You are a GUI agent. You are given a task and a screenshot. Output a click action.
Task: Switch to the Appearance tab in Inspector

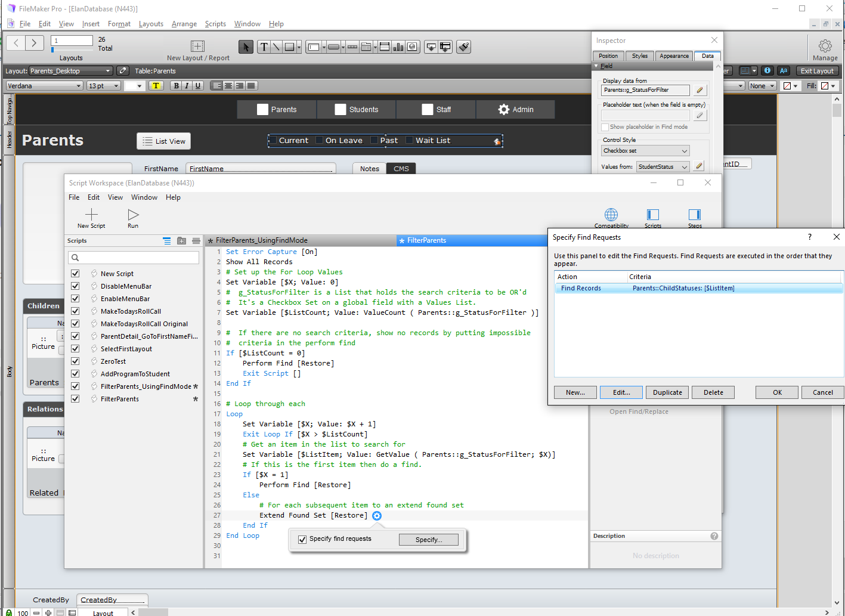(674, 56)
